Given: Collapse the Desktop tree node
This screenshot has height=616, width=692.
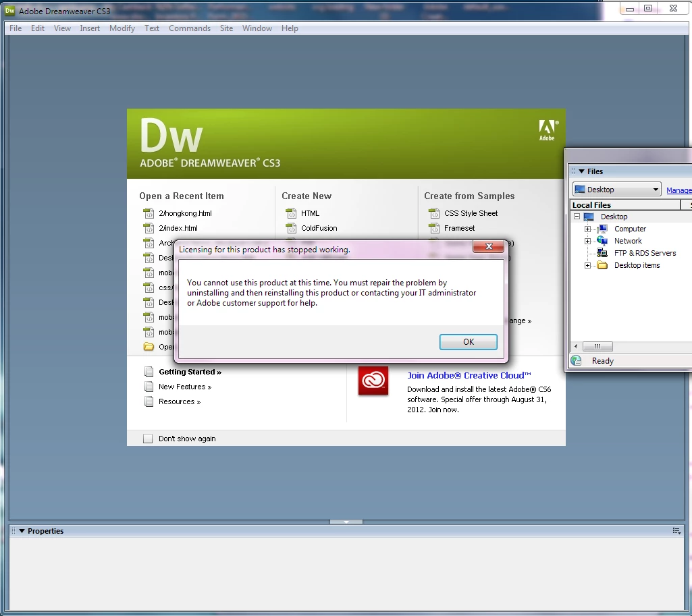Looking at the screenshot, I should (577, 217).
